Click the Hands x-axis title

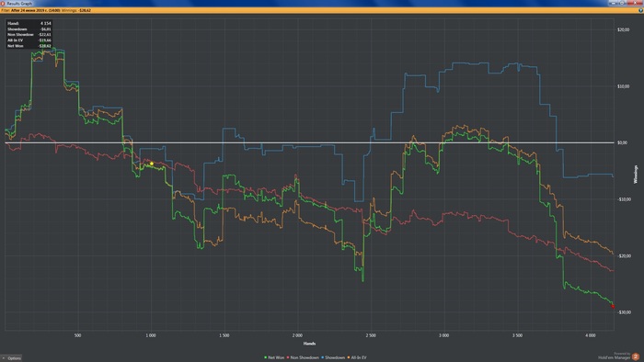(309, 344)
